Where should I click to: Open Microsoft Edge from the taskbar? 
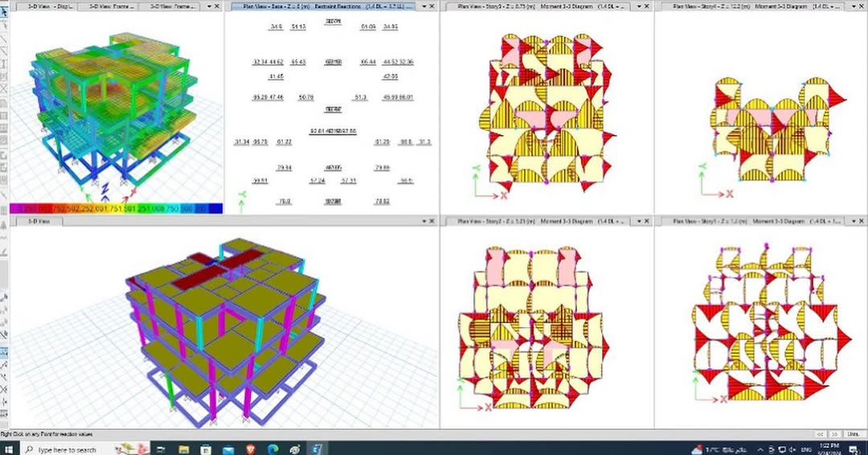[x=273, y=449]
